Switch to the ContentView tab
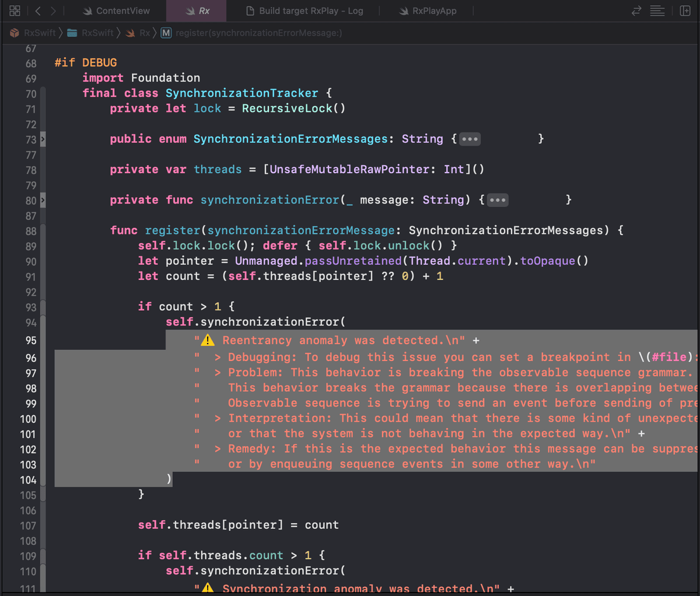Image resolution: width=700 pixels, height=596 pixels. (x=116, y=10)
